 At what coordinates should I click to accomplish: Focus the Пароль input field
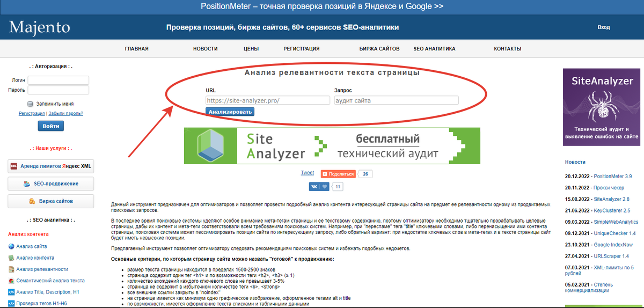[x=58, y=90]
